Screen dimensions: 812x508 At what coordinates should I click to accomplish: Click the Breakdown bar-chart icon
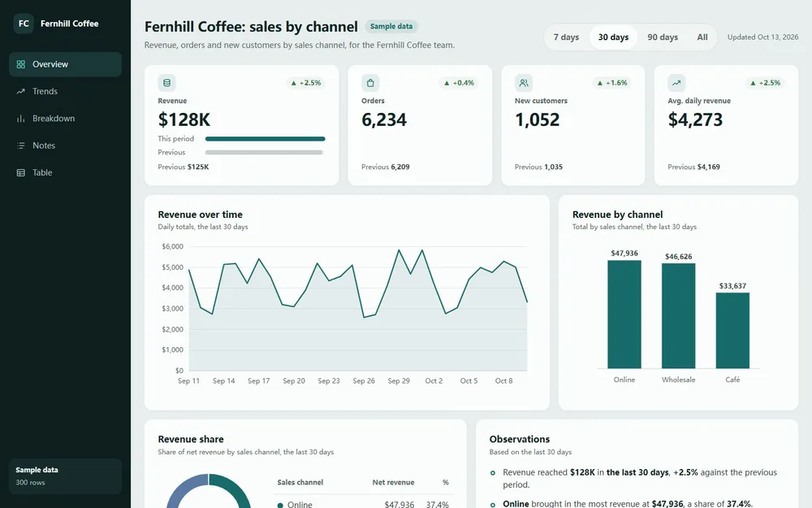21,118
